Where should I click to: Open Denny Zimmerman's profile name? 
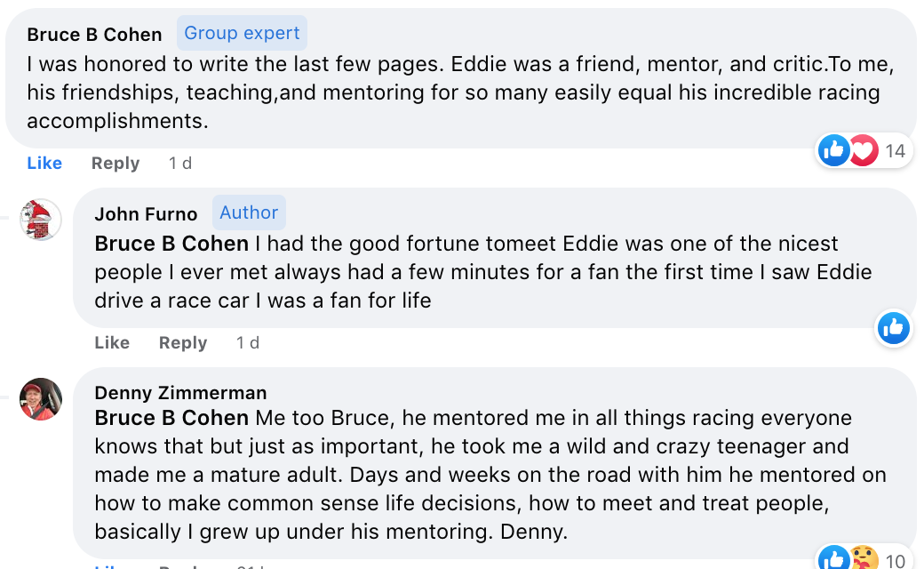180,393
